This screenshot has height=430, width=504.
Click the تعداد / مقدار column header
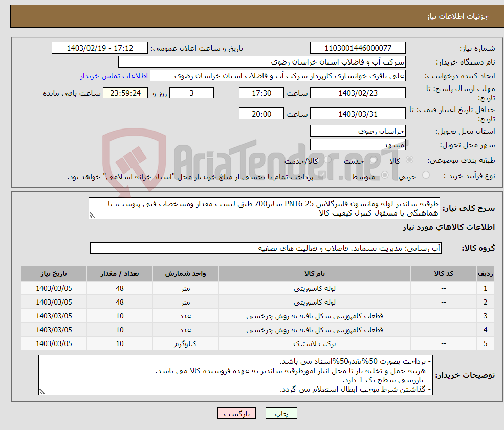(x=120, y=274)
